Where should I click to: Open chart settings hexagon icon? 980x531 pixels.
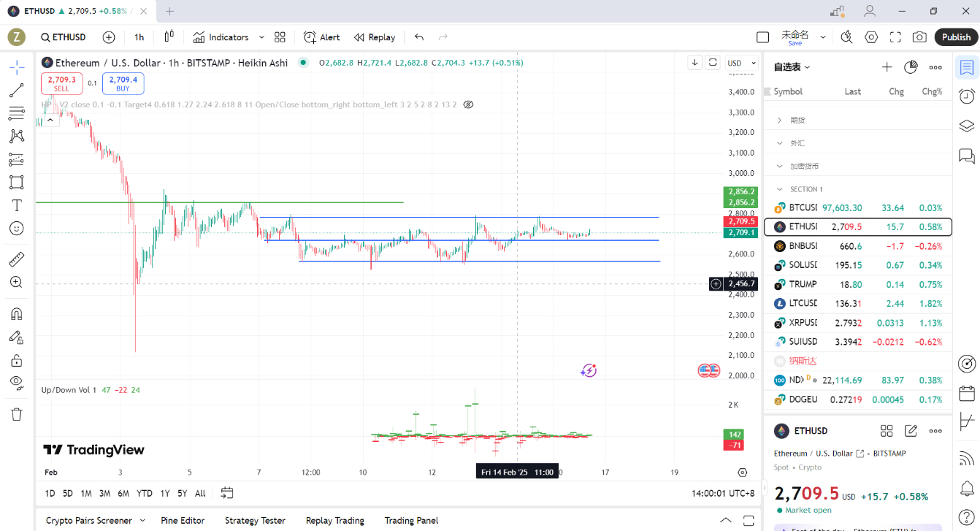(871, 37)
